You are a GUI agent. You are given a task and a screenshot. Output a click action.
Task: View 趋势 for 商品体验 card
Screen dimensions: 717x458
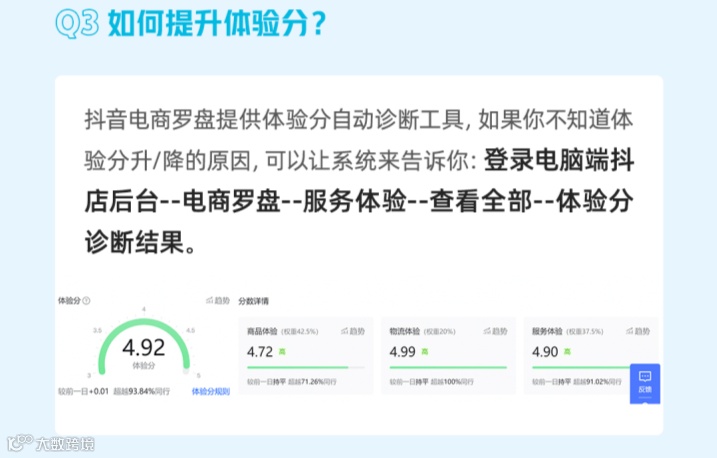pyautogui.click(x=353, y=331)
